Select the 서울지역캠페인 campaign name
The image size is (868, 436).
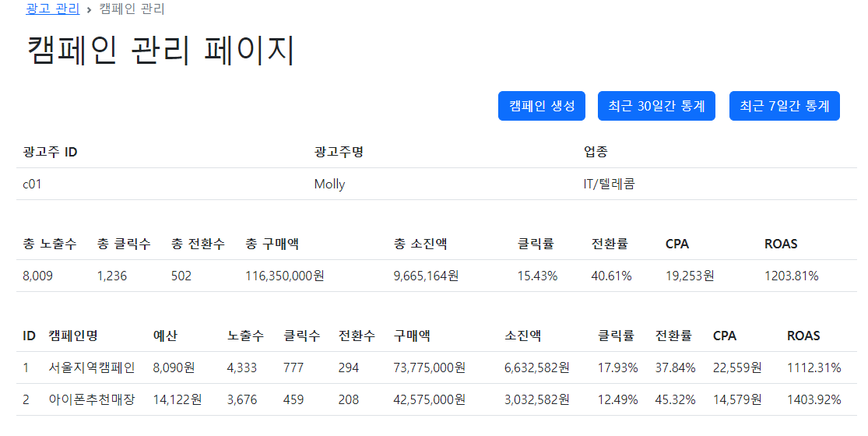click(91, 368)
